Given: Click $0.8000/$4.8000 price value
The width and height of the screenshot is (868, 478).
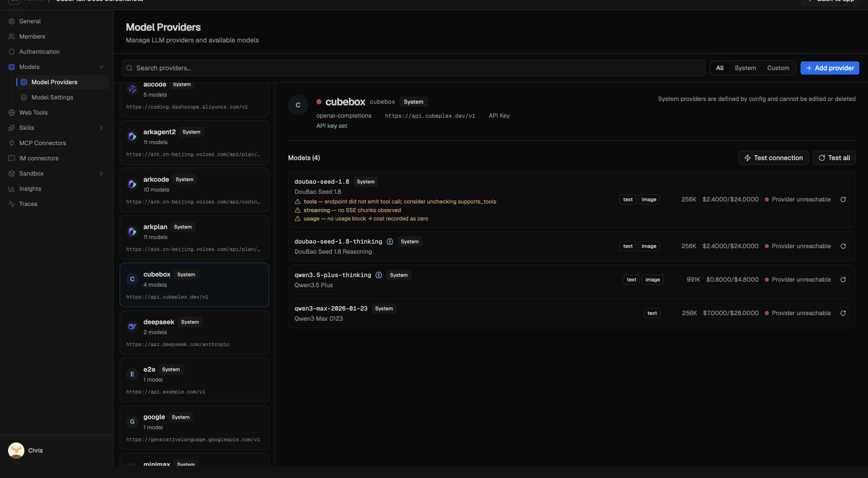Looking at the screenshot, I should 732,280.
